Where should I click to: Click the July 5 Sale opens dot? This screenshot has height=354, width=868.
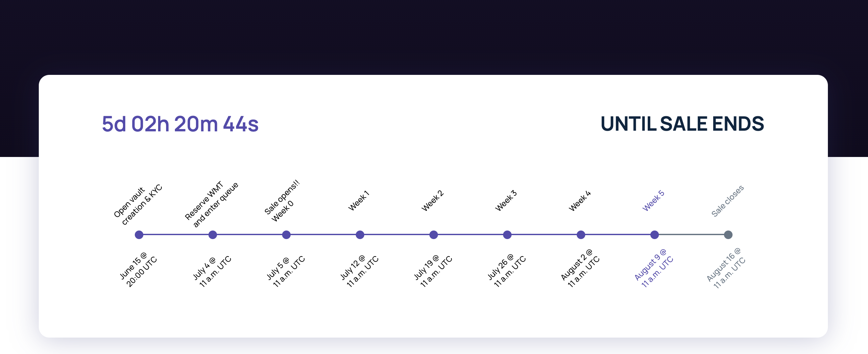coord(286,234)
